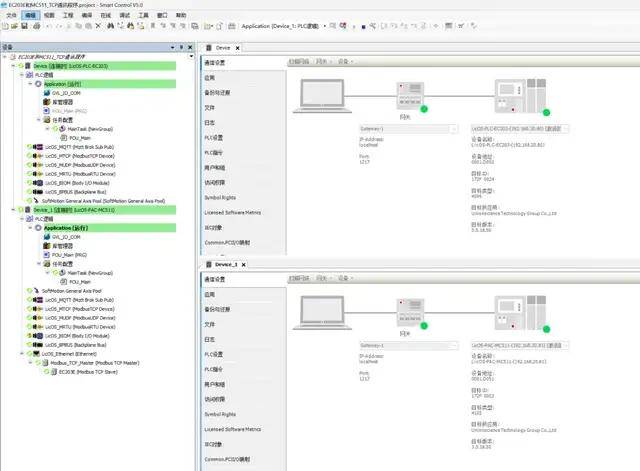The height and width of the screenshot is (471, 640).
Task: Select 通信设置 in the Device side list
Action: (215, 62)
